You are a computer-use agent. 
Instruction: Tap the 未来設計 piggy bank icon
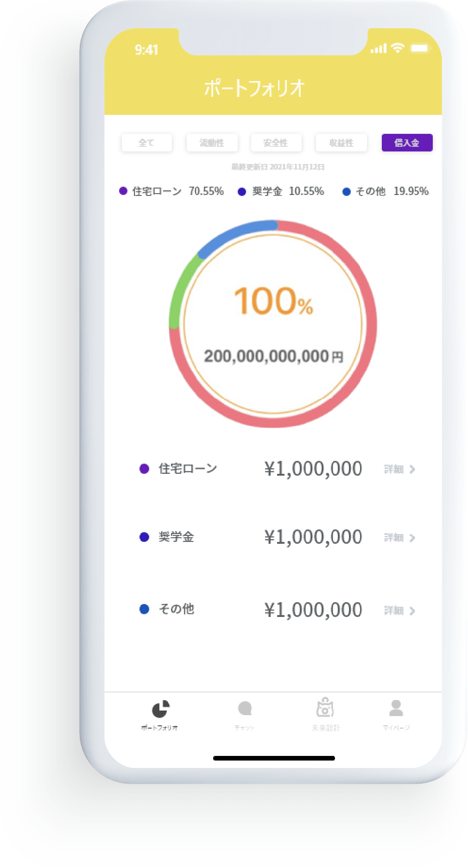pos(325,708)
